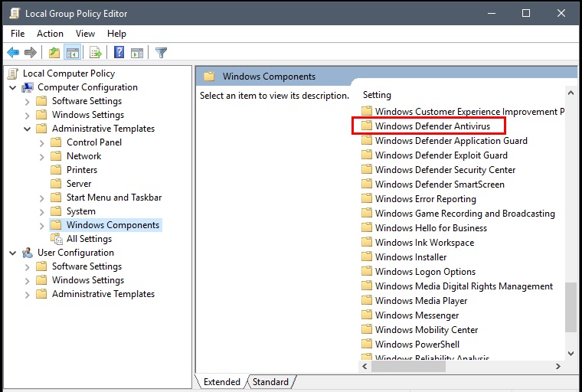Select Windows Defender Security Center

point(445,170)
